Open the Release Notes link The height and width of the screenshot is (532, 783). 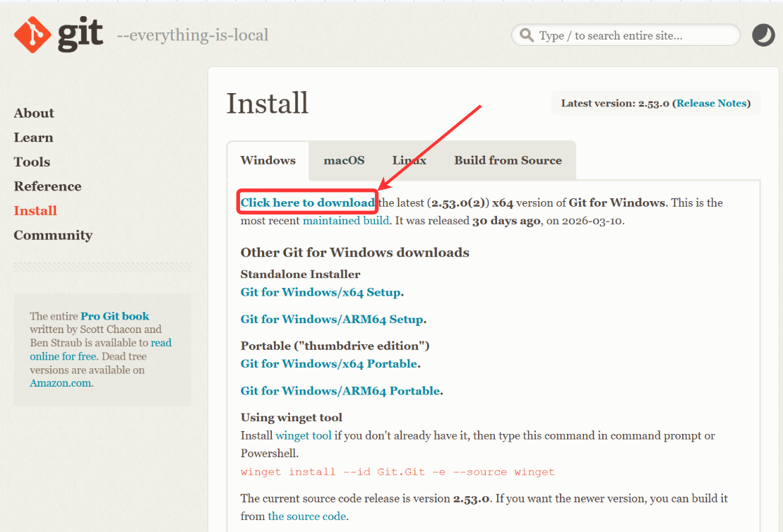(x=712, y=103)
